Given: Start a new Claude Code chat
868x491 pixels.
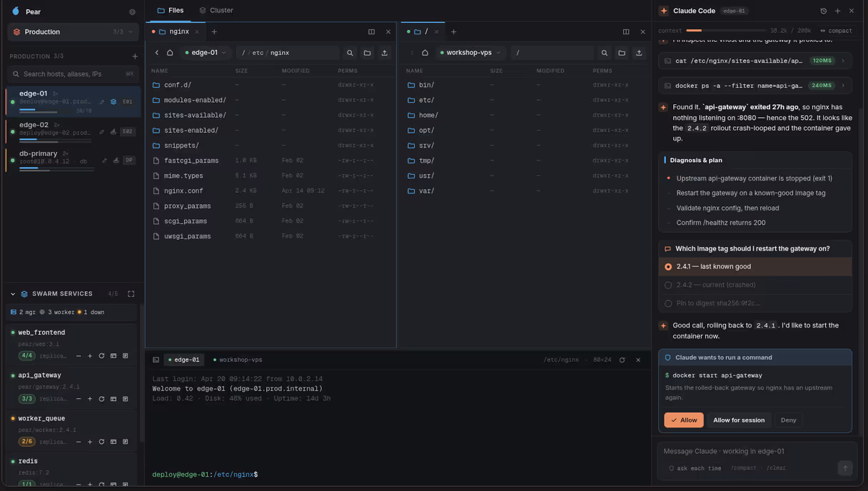Looking at the screenshot, I should [x=837, y=11].
